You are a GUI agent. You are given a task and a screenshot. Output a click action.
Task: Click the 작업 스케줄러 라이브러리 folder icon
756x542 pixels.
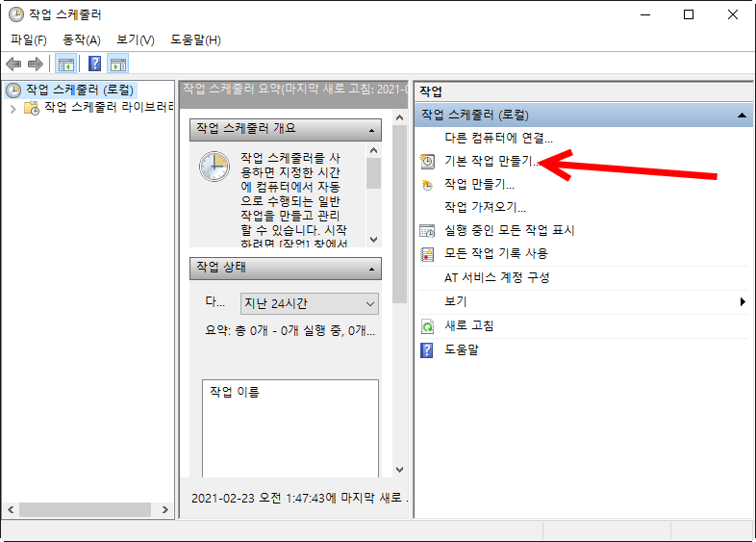click(32, 108)
